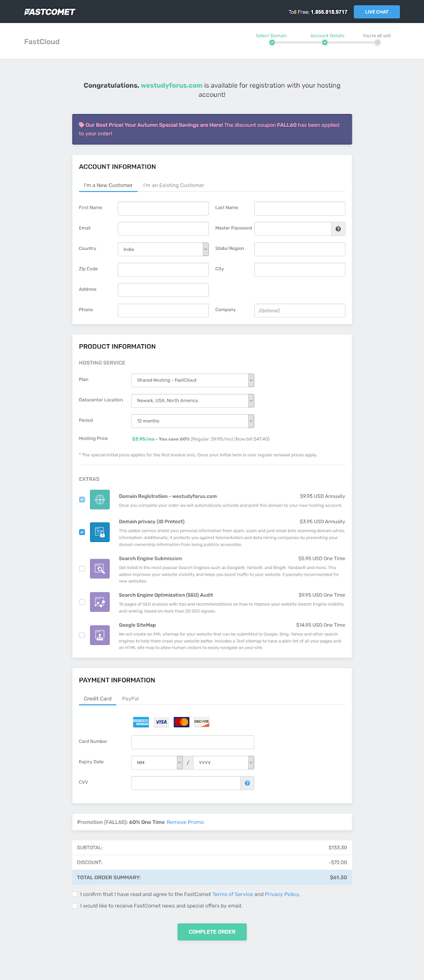424x980 pixels.
Task: Click the Address input field
Action: click(x=164, y=290)
